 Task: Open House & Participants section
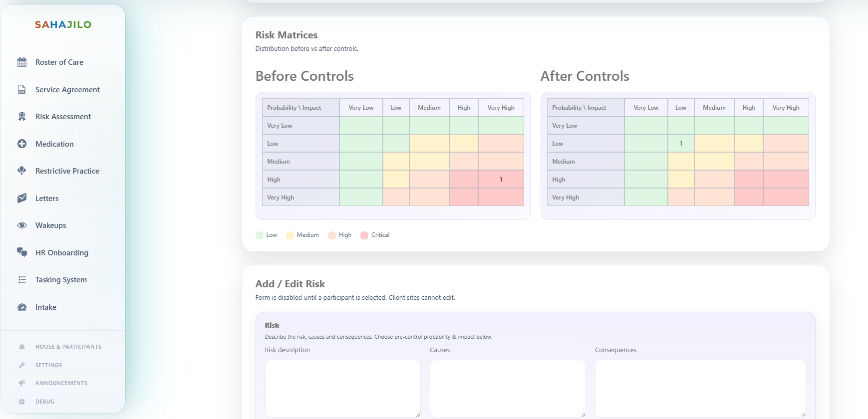pos(68,347)
